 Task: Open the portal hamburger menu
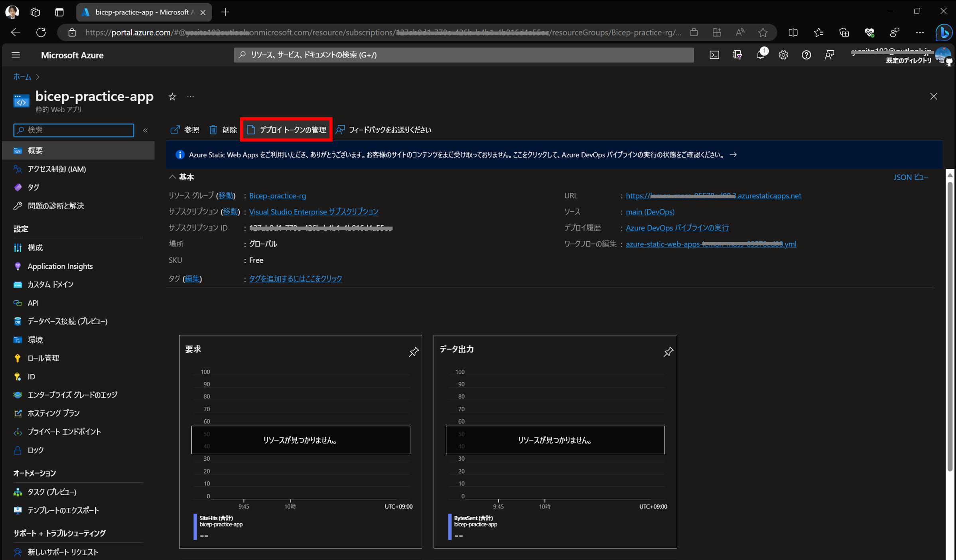(x=16, y=55)
